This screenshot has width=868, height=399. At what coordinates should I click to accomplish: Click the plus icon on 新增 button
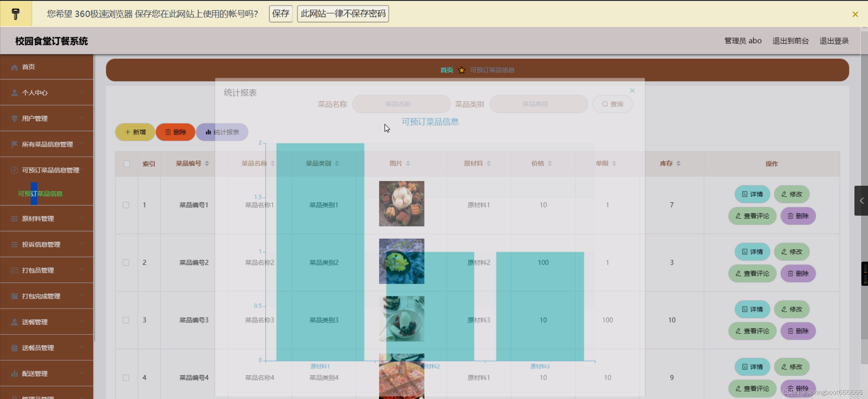click(x=128, y=132)
